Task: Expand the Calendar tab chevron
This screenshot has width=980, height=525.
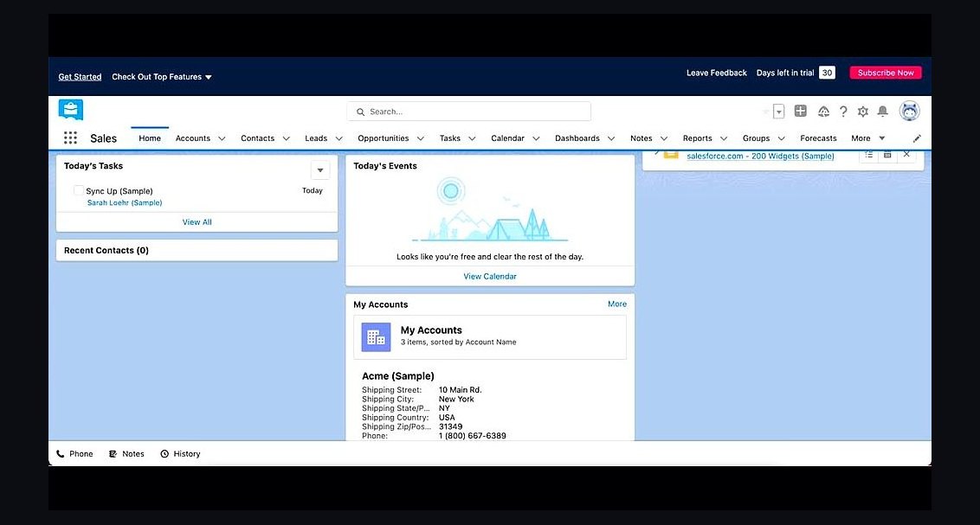Action: 536,138
